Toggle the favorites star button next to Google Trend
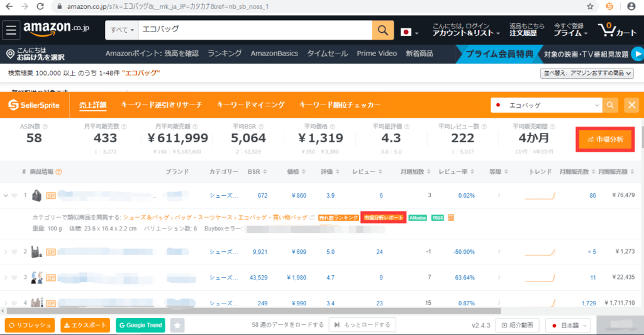Viewport: 644px width, 335px height. tap(177, 325)
